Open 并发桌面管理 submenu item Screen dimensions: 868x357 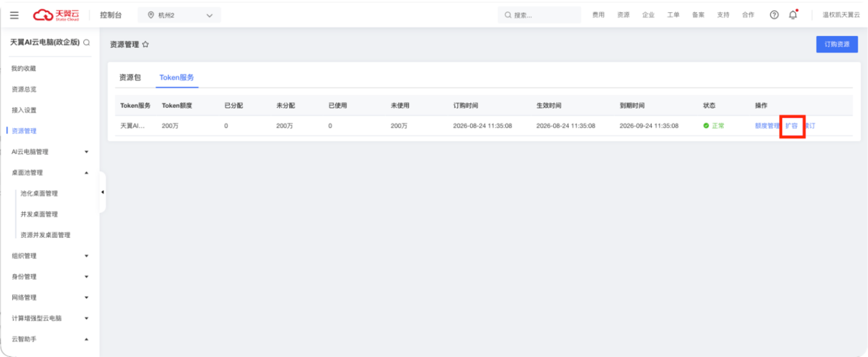pos(39,214)
